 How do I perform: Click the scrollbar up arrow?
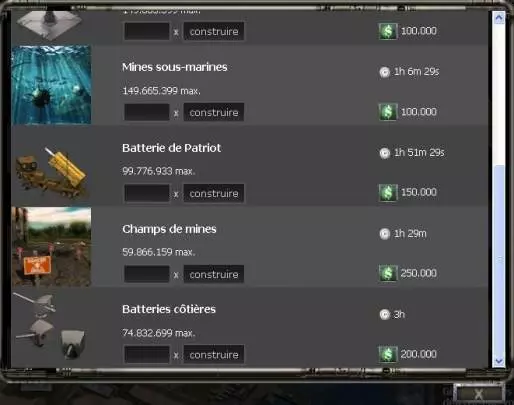[x=499, y=17]
